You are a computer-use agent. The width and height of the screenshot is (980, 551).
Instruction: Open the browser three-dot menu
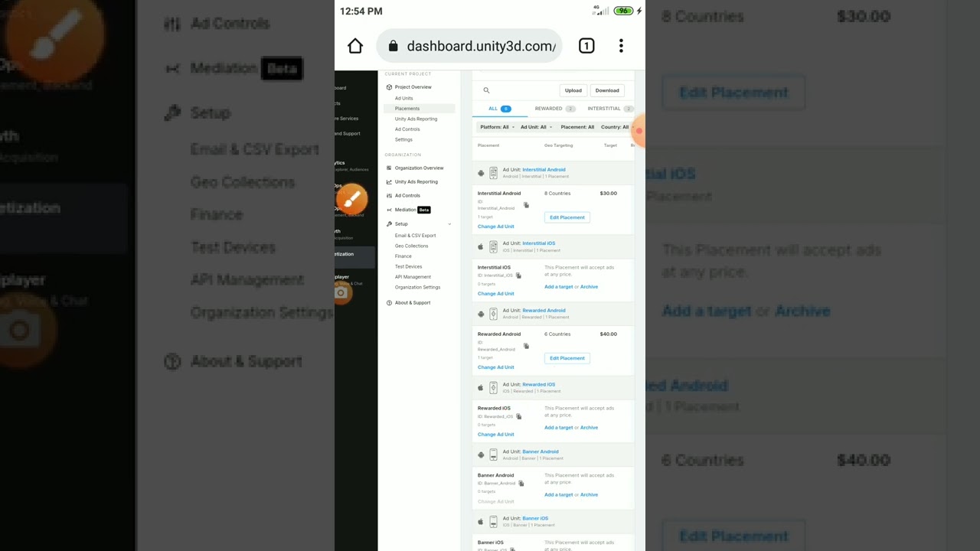pos(621,46)
